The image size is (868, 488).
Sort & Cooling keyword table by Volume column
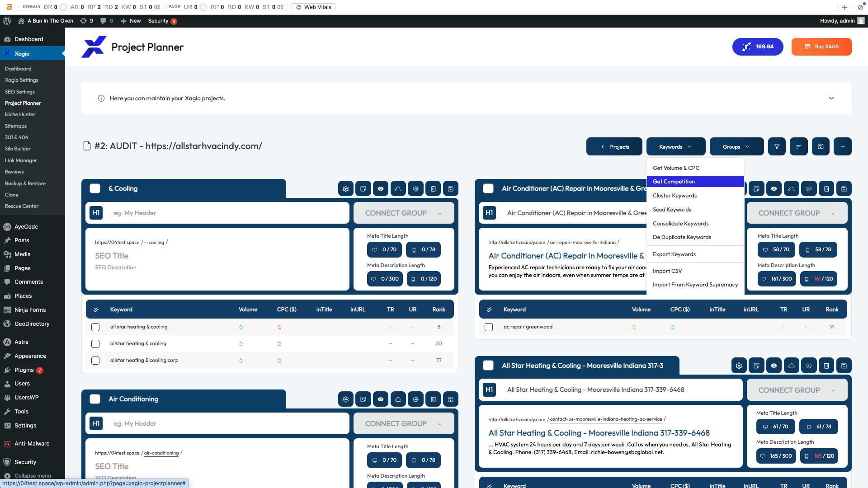(x=248, y=310)
